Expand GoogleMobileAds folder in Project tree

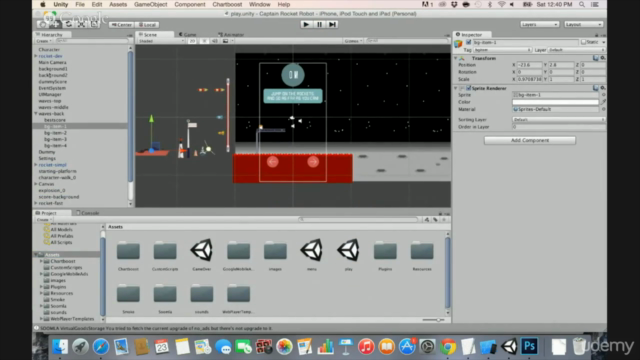41,274
